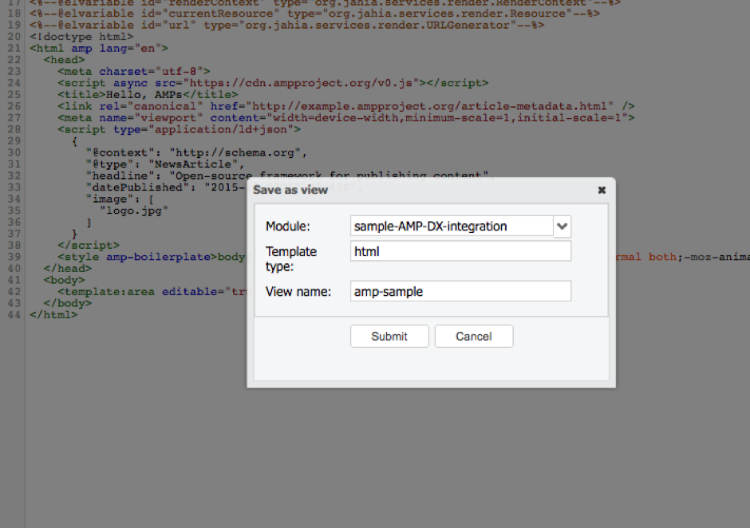The height and width of the screenshot is (528, 750).
Task: Click the opening '<body>' line
Action: coord(64,280)
